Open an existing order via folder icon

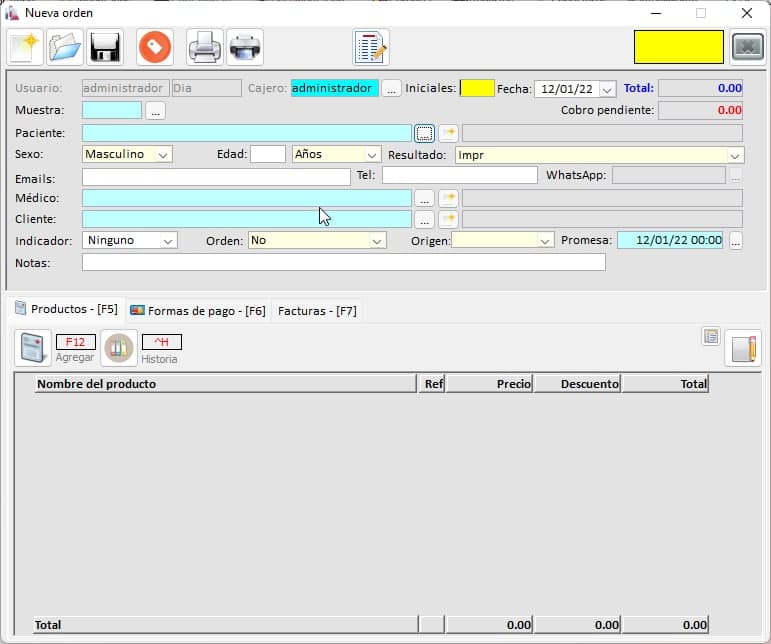[65, 47]
